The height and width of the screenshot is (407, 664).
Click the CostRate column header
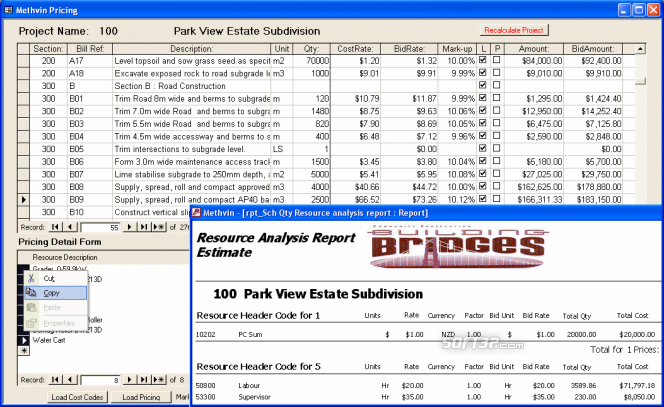[355, 49]
